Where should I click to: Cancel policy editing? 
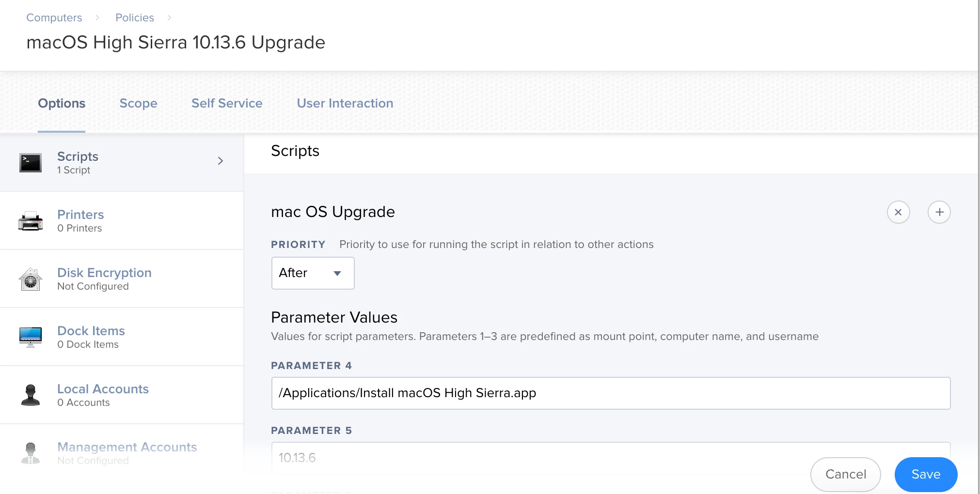point(845,474)
